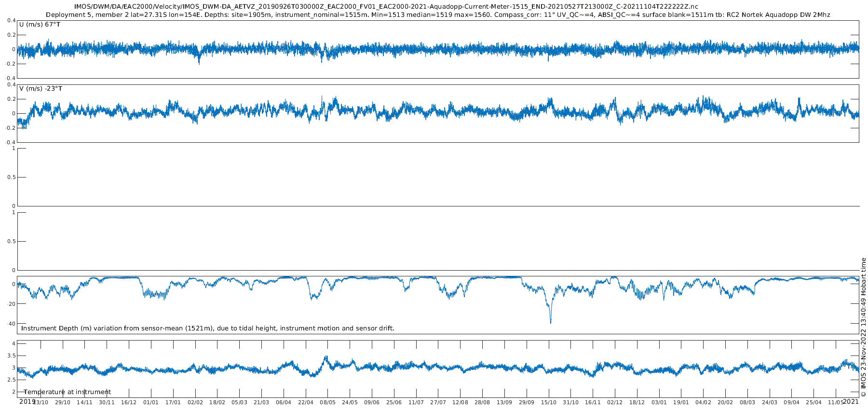Click the 25/04 date tick label
Screen dimensions: 868x410
click(814, 402)
